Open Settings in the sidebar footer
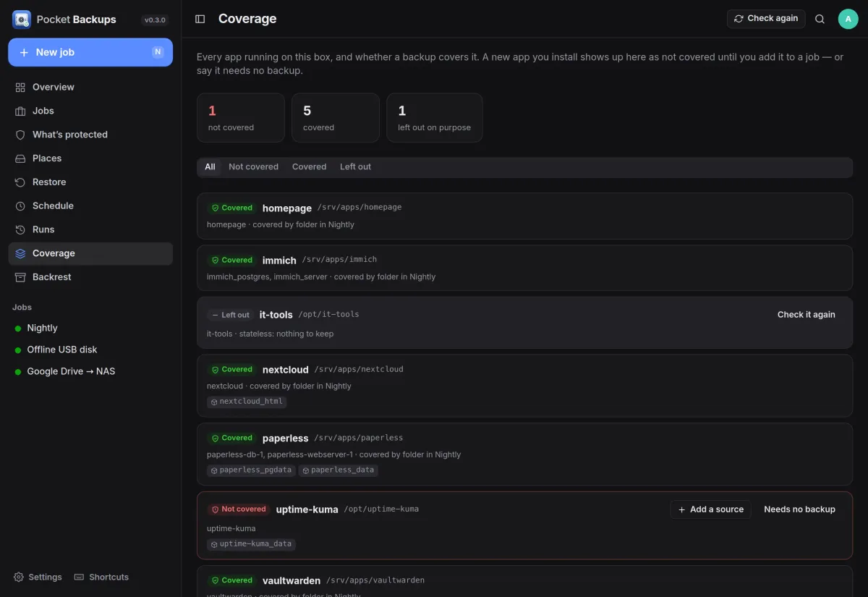This screenshot has height=597, width=868. (x=38, y=577)
